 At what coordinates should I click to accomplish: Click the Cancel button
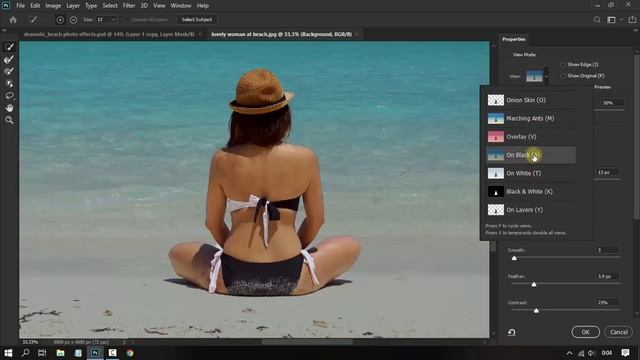pyautogui.click(x=619, y=332)
